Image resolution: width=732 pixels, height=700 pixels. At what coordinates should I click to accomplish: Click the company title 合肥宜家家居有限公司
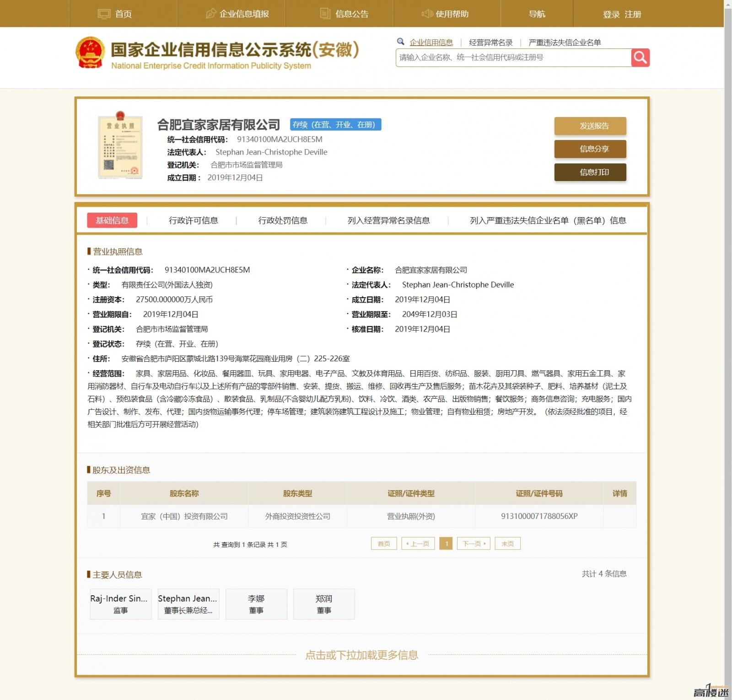(x=219, y=124)
